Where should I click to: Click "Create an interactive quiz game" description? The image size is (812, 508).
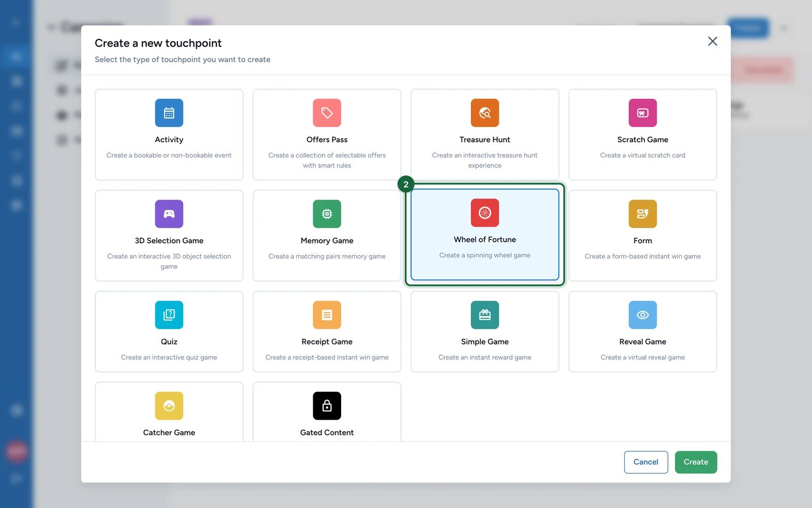tap(169, 358)
